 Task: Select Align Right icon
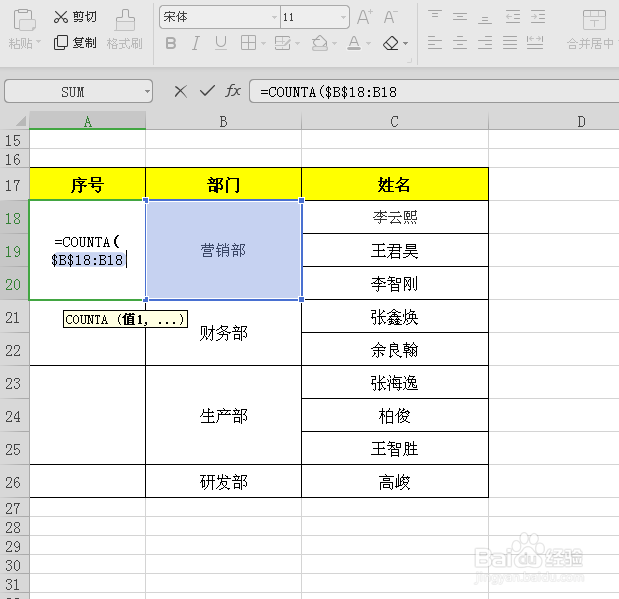click(485, 42)
